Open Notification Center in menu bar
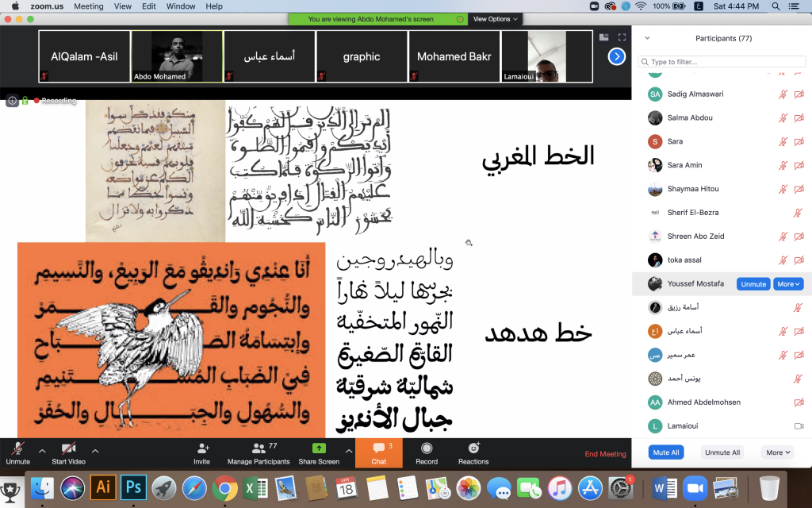This screenshot has height=508, width=812. 794,6
